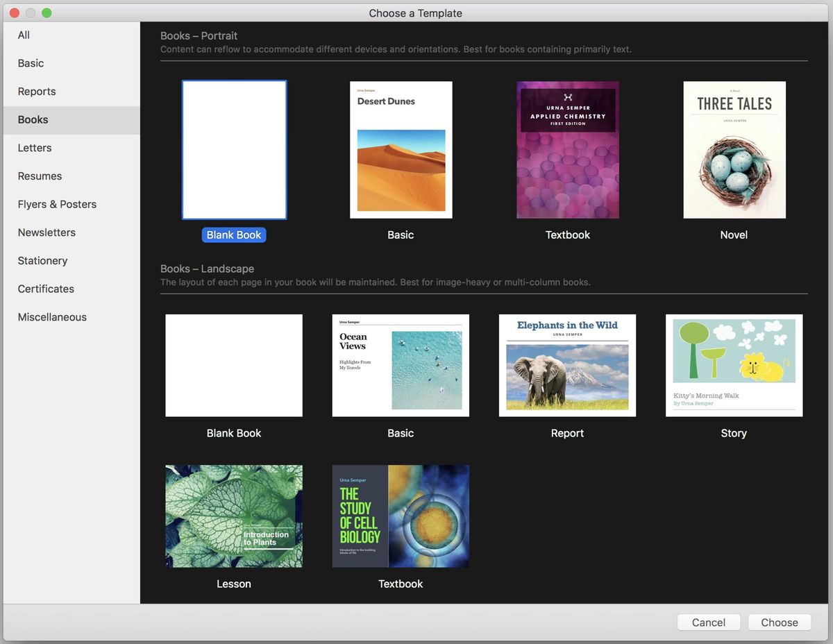
Task: Pick the Elephants in the Wild Report template
Action: point(567,365)
